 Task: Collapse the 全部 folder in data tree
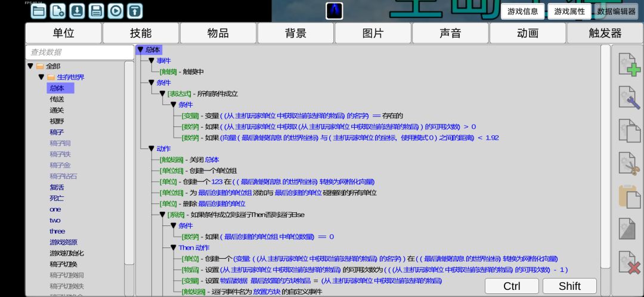pos(30,66)
